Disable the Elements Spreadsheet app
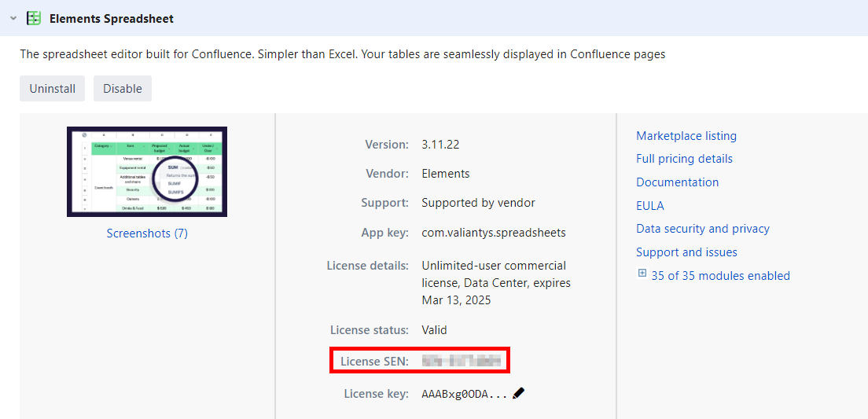868x419 pixels. (x=123, y=89)
